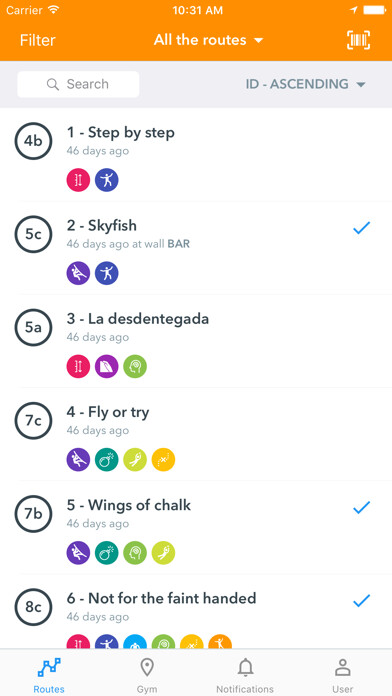Image resolution: width=392 pixels, height=696 pixels.
Task: Tap the teal bomb icon under Fly or try
Action: click(107, 459)
